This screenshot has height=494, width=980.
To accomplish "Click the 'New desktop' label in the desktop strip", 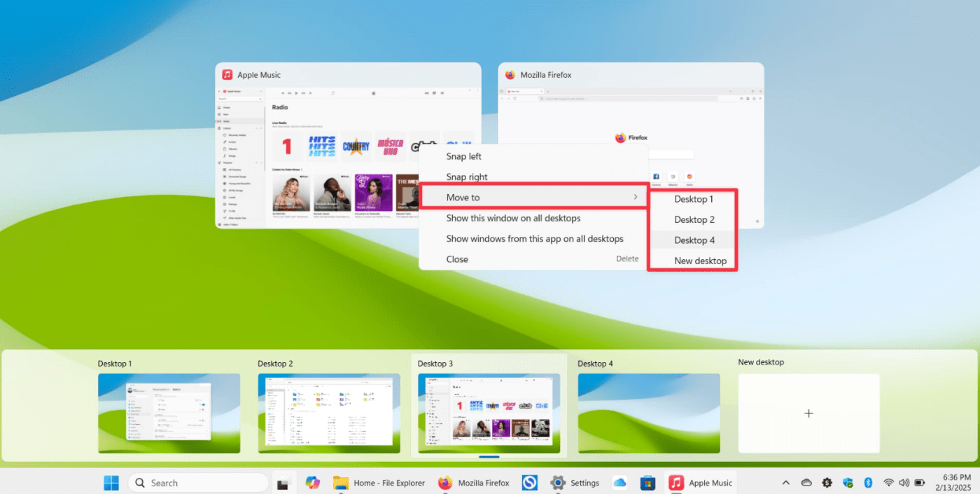I will point(761,362).
